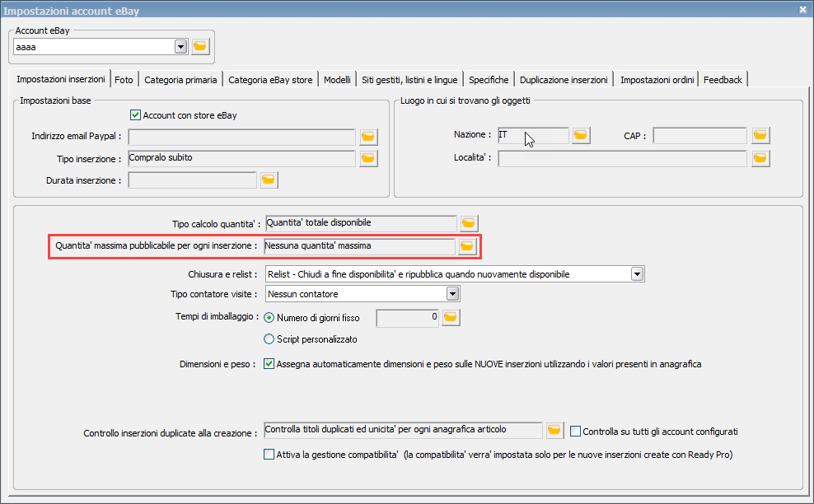Open folder icon for Tipo inserzione
The height and width of the screenshot is (504, 814).
(368, 158)
